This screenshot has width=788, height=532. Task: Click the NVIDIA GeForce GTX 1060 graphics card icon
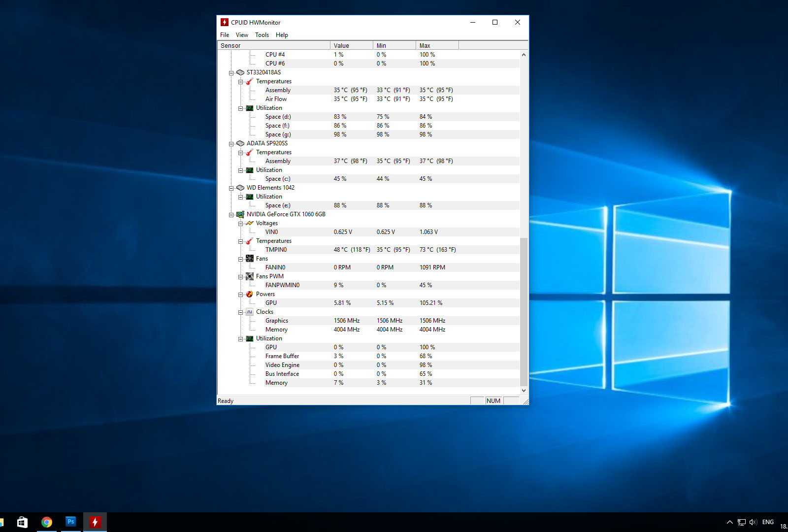tap(240, 214)
